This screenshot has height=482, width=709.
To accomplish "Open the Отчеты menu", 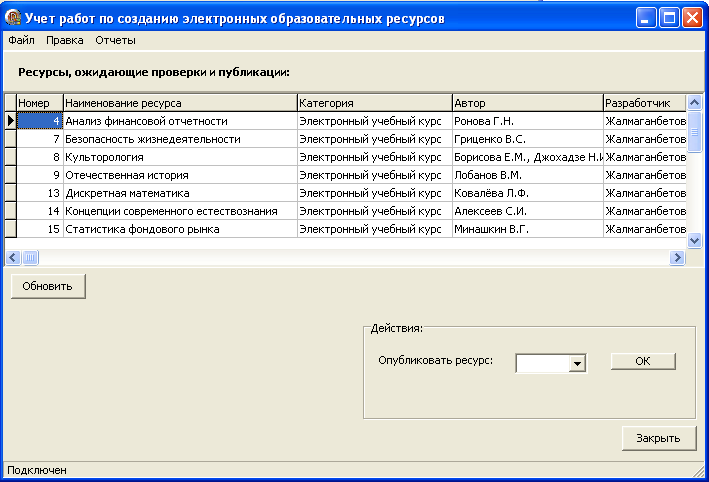I will click(x=115, y=41).
